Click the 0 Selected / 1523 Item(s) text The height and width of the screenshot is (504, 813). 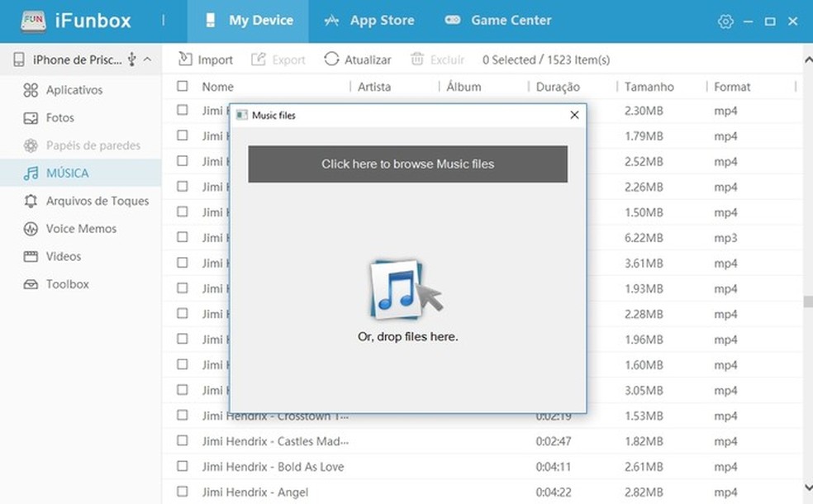tap(546, 60)
